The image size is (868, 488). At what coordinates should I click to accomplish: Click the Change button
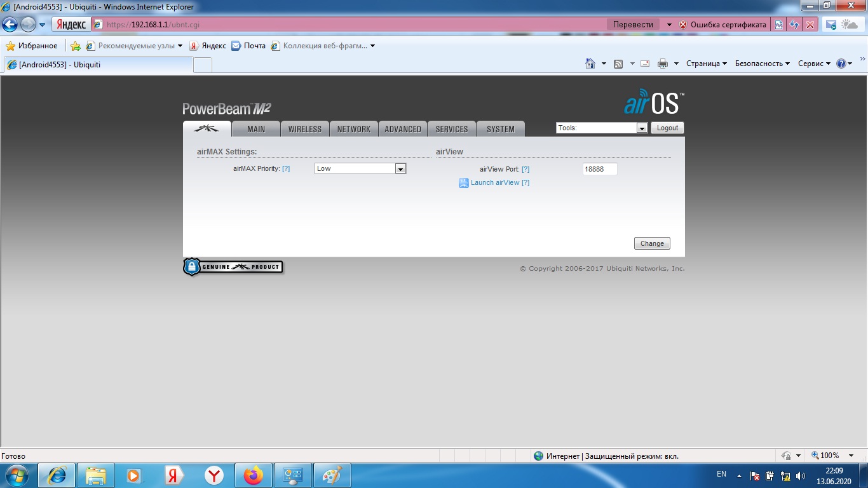652,243
